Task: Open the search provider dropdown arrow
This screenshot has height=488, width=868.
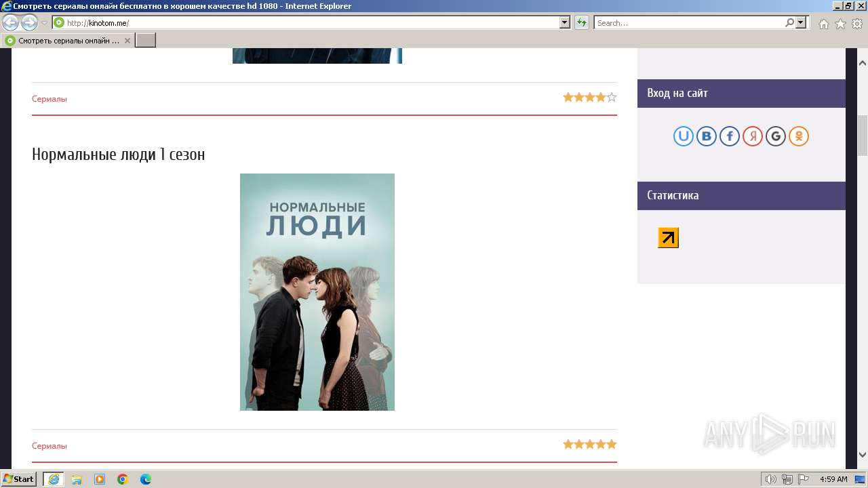Action: (x=802, y=23)
